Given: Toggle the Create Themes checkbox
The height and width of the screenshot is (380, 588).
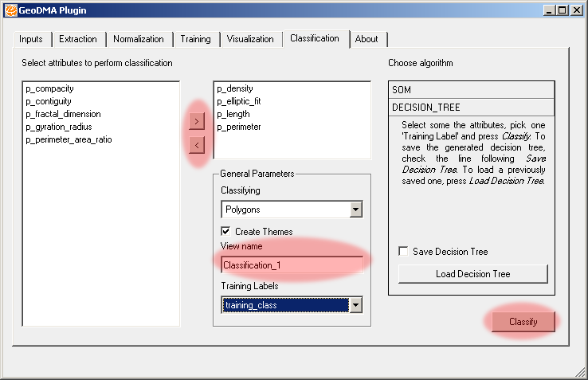Looking at the screenshot, I should pyautogui.click(x=226, y=232).
